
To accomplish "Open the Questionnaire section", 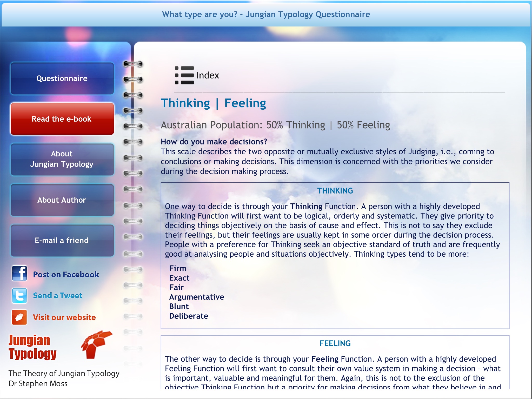I will click(x=62, y=78).
